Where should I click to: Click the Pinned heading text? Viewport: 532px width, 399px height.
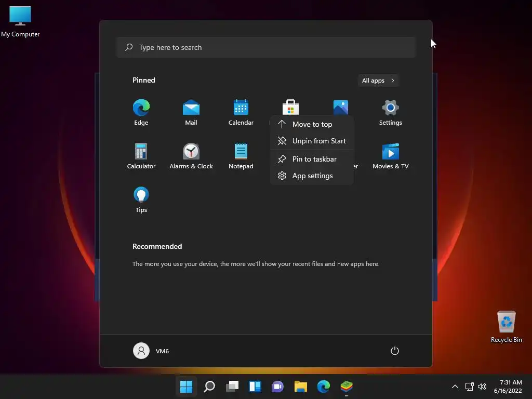(x=144, y=80)
